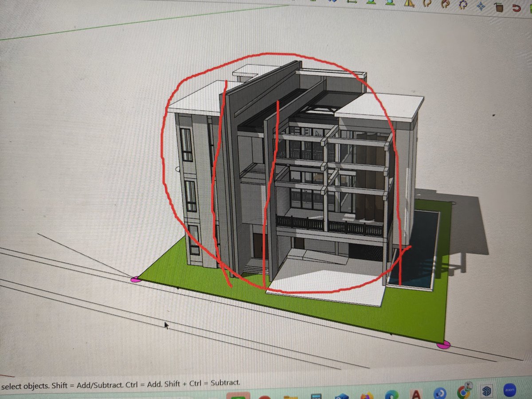Click the blue four-pointed star toolbar icon

pyautogui.click(x=481, y=6)
